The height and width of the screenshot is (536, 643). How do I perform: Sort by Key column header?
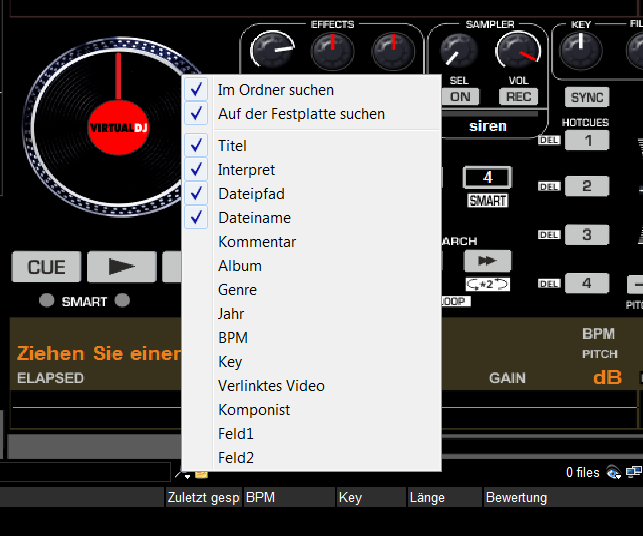tap(372, 497)
